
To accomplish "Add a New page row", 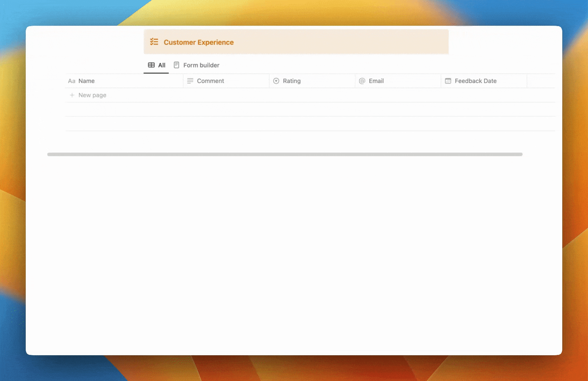I will (x=310, y=95).
